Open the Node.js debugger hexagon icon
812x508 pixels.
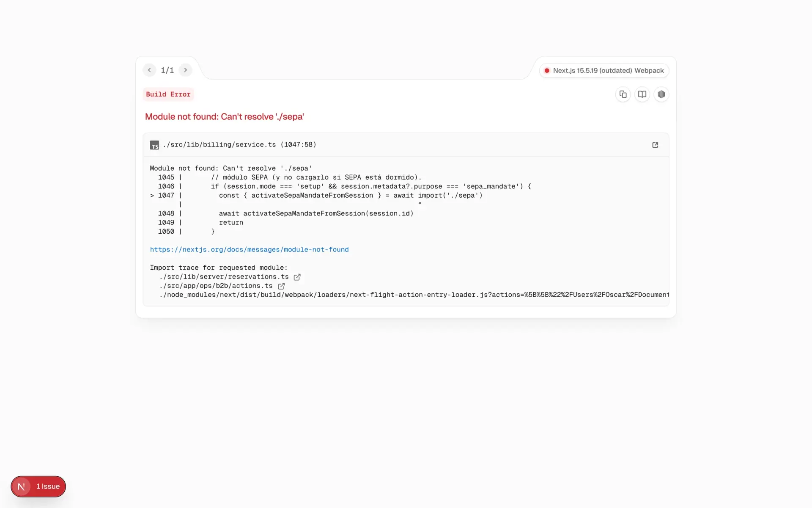(661, 94)
